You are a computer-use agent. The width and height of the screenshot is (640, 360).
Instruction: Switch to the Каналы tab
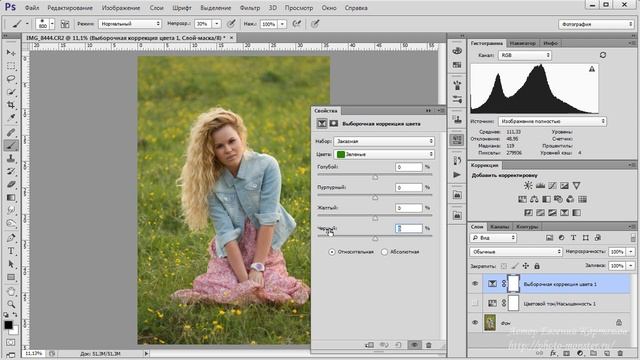point(499,227)
